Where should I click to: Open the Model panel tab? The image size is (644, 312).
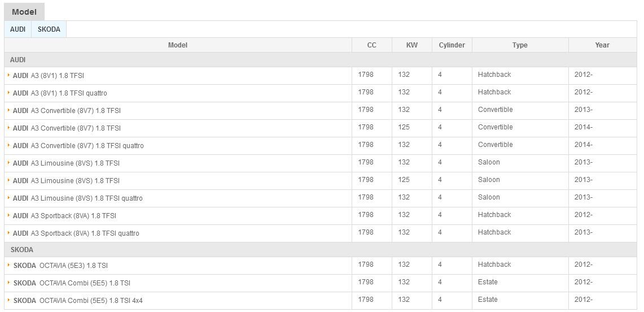[24, 12]
